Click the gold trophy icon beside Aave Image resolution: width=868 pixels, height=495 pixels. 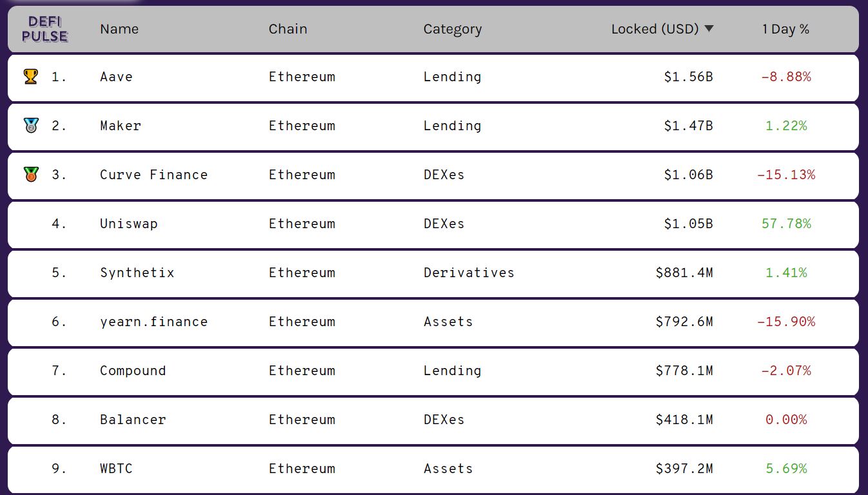click(x=30, y=77)
